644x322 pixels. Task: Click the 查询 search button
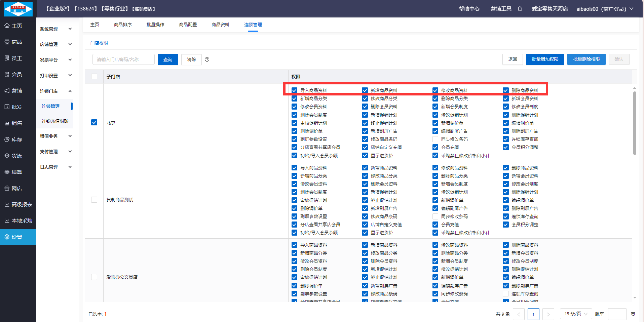tap(168, 59)
